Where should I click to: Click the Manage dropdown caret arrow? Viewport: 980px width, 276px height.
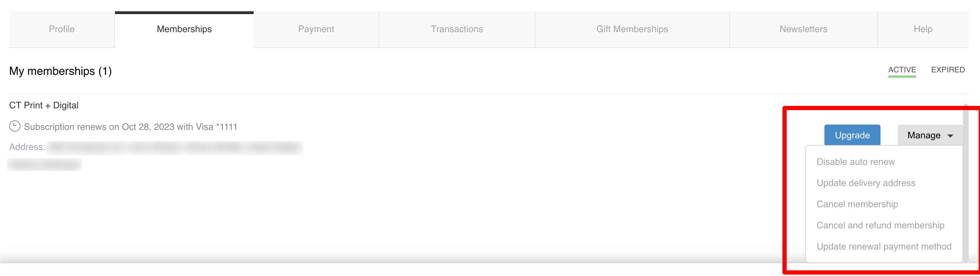[950, 136]
